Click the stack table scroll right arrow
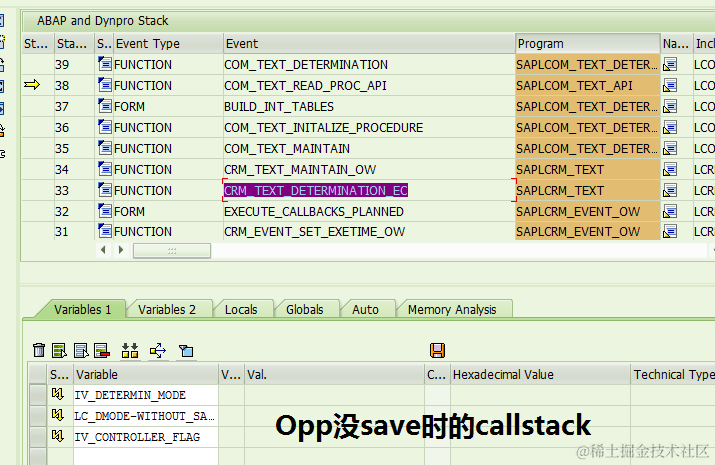Viewport: 715px width, 465px height. (121, 250)
